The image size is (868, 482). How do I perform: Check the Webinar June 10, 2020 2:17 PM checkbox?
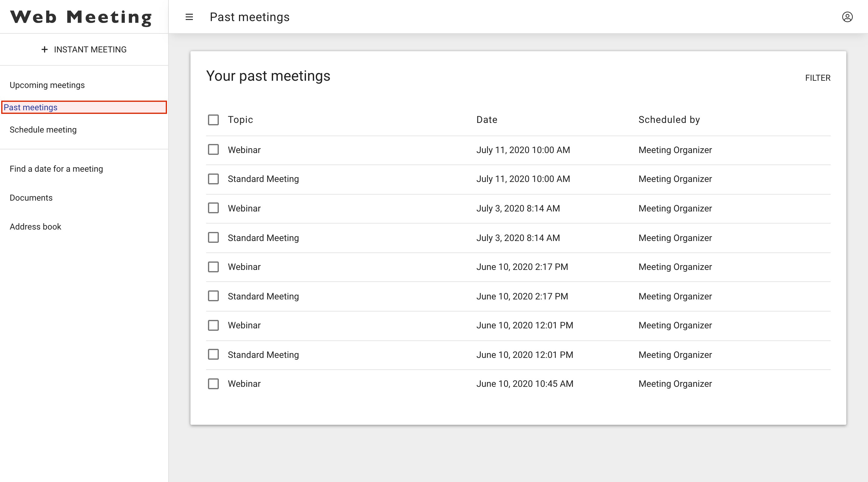213,267
